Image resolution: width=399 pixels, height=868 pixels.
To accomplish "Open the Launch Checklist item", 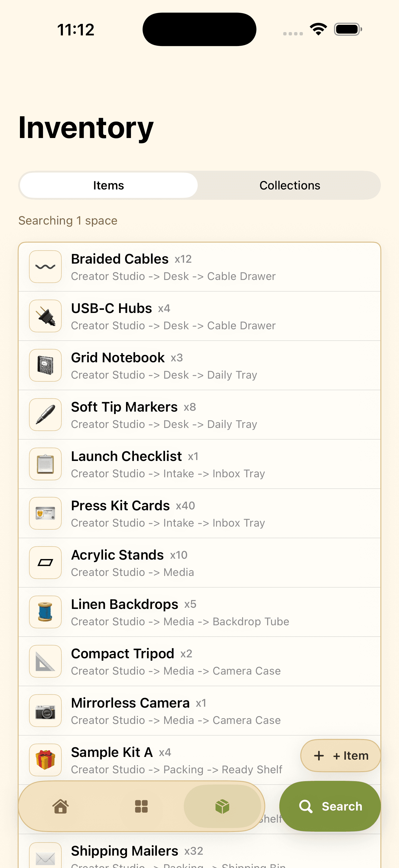I will click(199, 464).
